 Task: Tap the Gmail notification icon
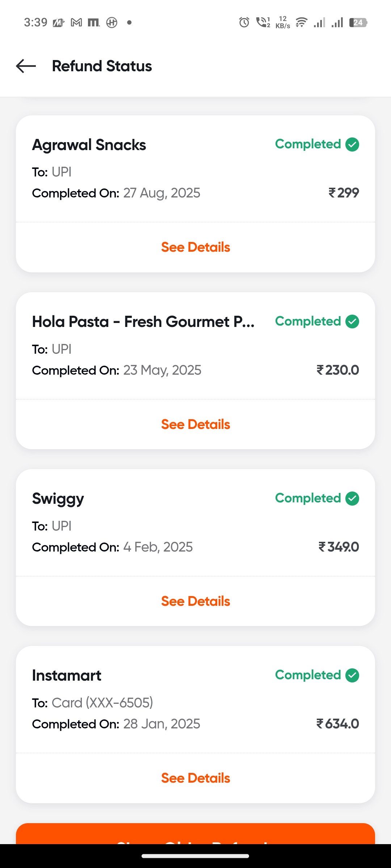76,22
